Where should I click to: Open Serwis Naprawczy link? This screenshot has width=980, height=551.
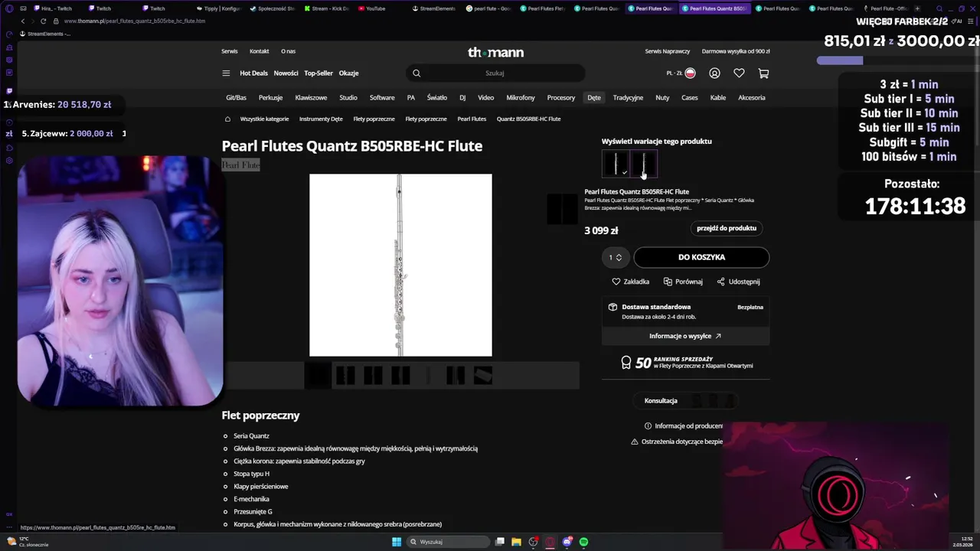point(668,51)
